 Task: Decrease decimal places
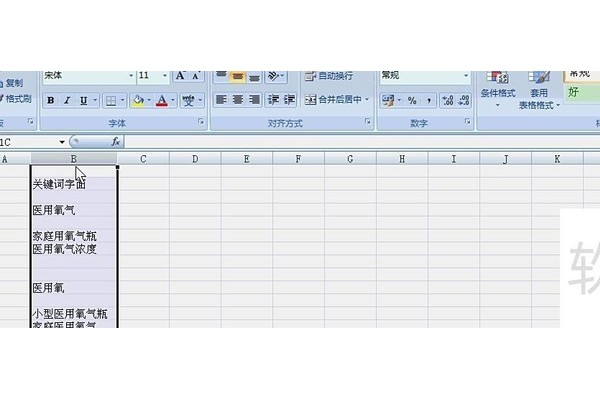pos(464,101)
